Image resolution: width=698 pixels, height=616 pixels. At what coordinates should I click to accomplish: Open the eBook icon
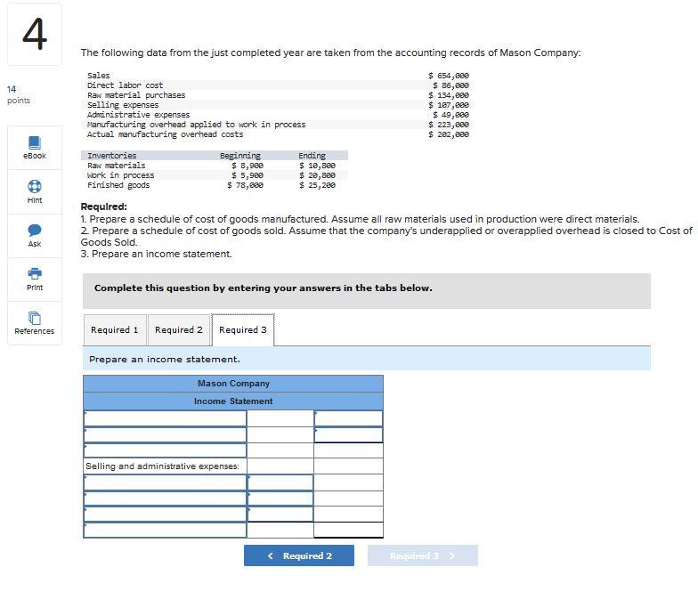point(34,142)
